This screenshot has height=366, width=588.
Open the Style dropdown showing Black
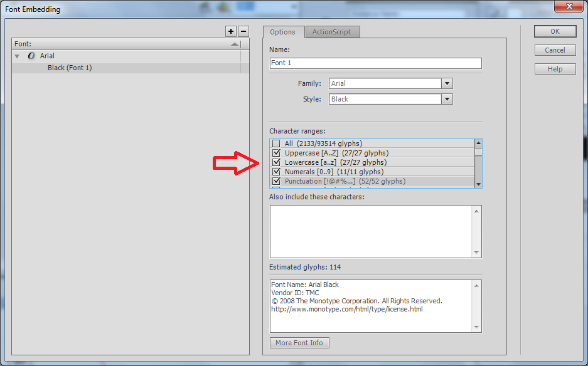point(447,99)
